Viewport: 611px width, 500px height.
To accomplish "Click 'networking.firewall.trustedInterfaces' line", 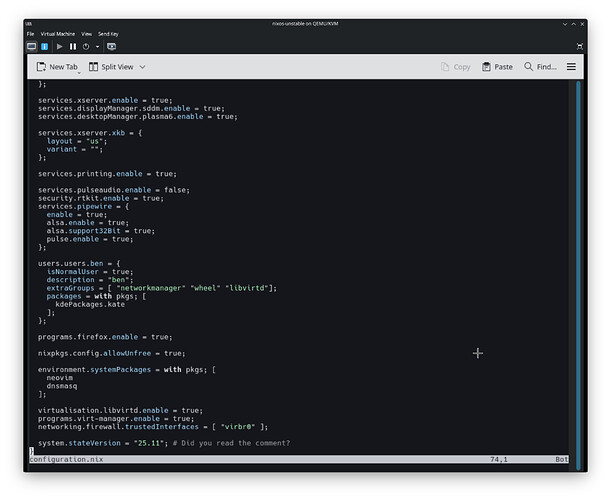I will pyautogui.click(x=153, y=427).
